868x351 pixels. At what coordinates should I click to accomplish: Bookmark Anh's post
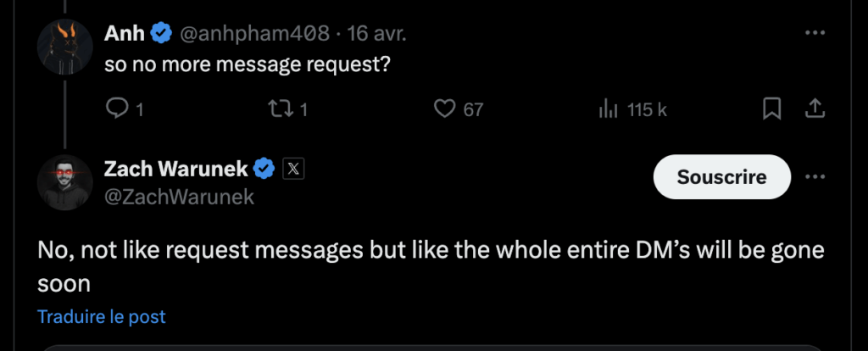click(x=771, y=109)
